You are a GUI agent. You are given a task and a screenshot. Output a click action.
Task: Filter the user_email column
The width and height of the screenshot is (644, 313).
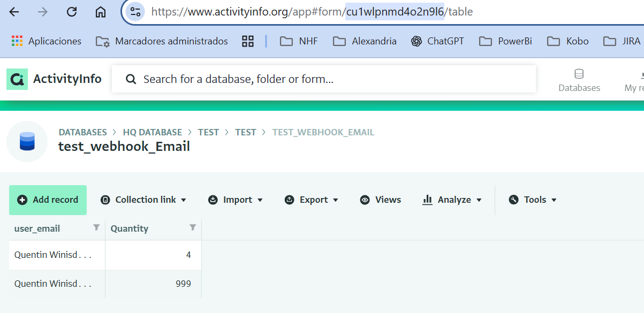96,228
